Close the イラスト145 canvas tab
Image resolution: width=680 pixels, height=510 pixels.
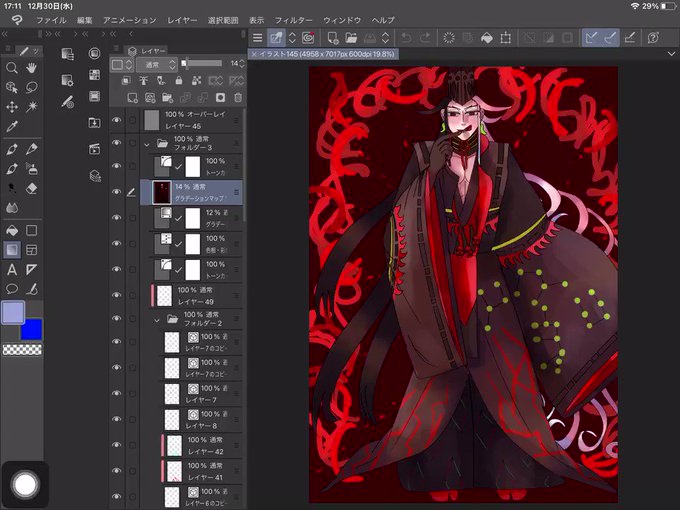254,54
